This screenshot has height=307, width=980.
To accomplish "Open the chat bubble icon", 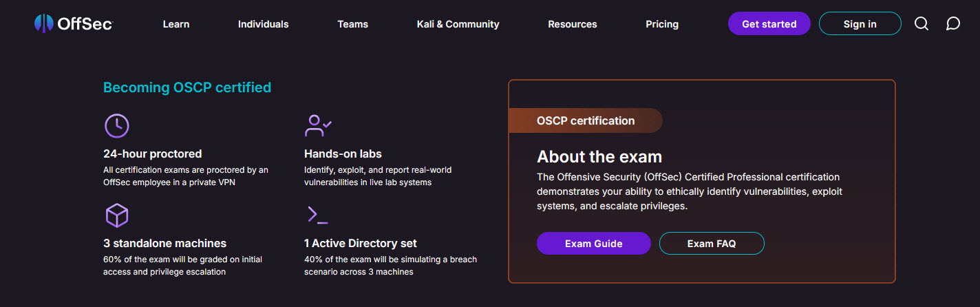I will (x=953, y=23).
